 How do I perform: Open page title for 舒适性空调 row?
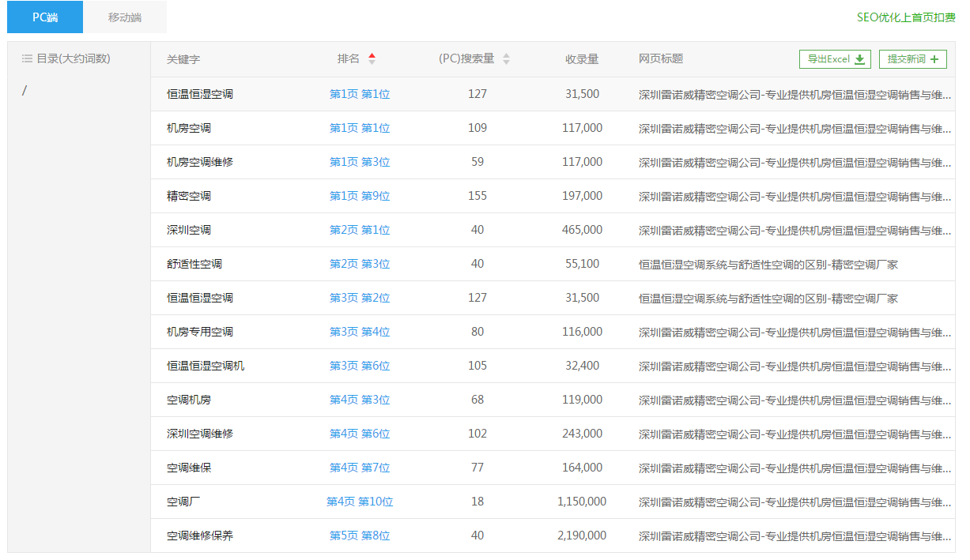768,265
